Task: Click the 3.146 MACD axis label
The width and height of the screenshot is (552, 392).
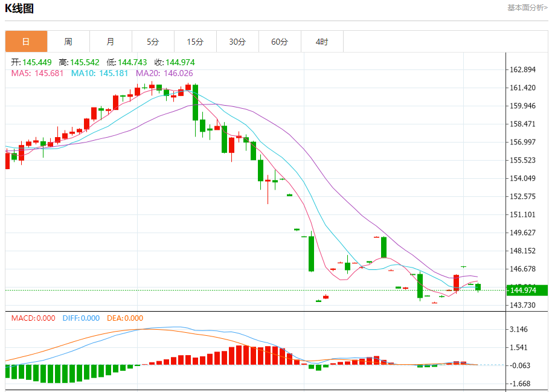Action: point(519,329)
